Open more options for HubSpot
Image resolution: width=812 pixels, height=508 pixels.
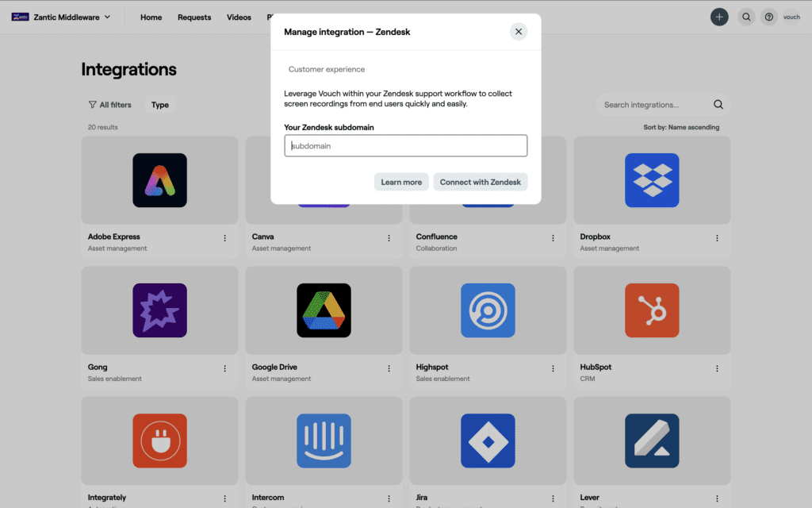click(x=717, y=368)
